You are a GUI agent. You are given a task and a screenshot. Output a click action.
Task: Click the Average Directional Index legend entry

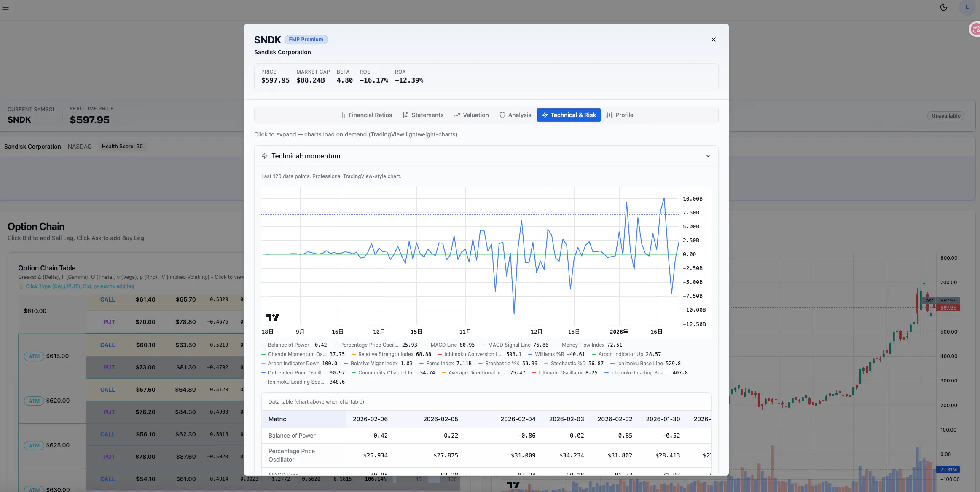pos(483,373)
